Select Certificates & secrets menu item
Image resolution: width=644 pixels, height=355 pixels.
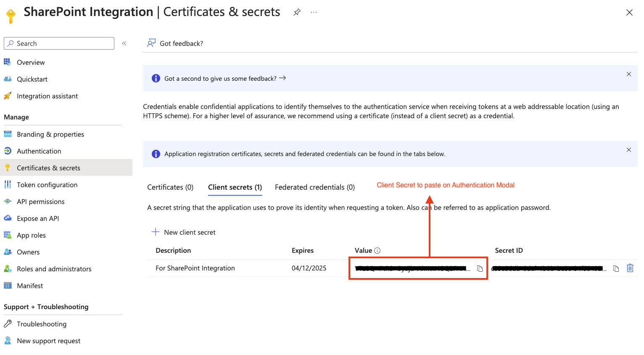tap(66, 168)
